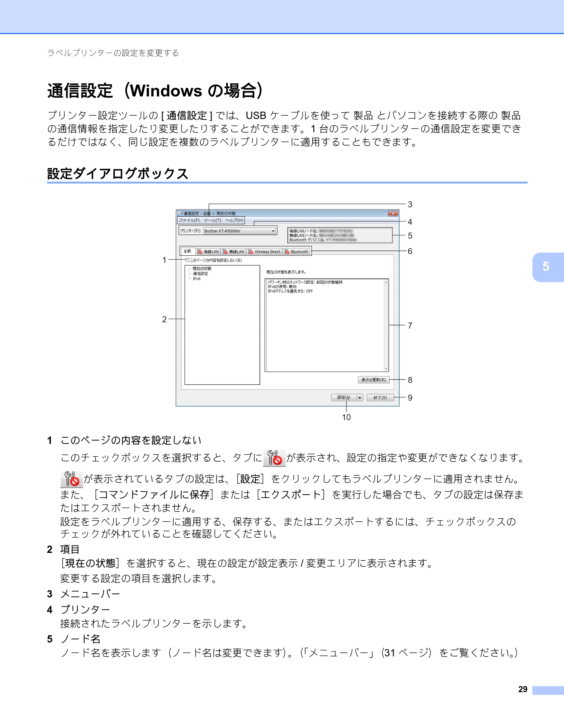Select 通信設定 in the item tree
The width and height of the screenshot is (564, 728).
point(200,274)
